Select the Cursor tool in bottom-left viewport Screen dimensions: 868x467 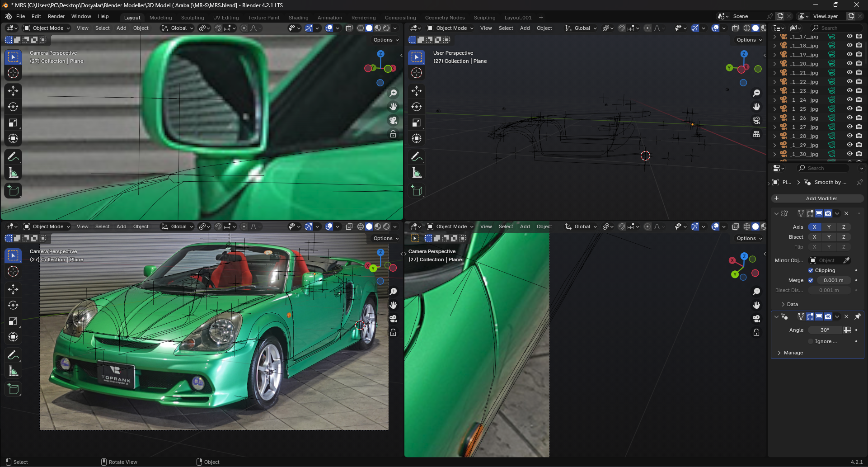tap(13, 271)
